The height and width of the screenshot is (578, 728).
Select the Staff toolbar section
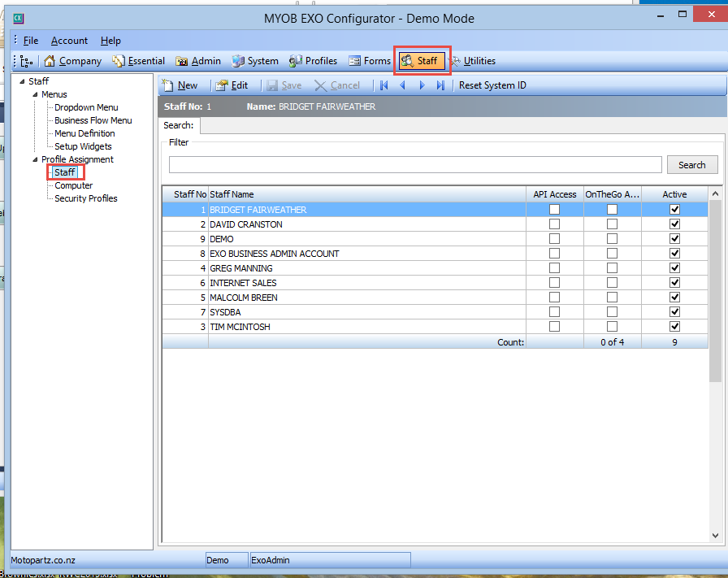point(422,61)
